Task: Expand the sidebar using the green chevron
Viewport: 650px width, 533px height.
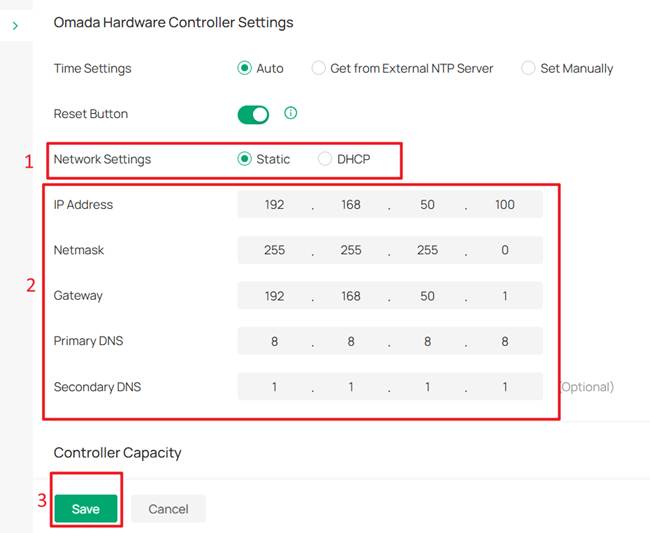Action: pyautogui.click(x=15, y=26)
